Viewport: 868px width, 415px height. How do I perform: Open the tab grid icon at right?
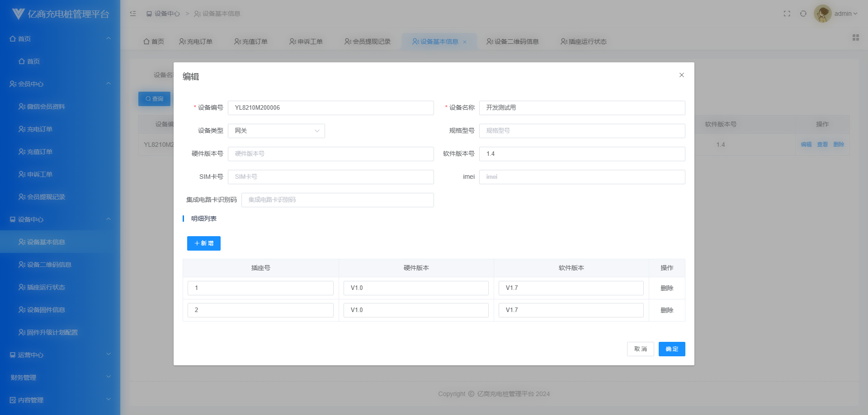[x=855, y=37]
